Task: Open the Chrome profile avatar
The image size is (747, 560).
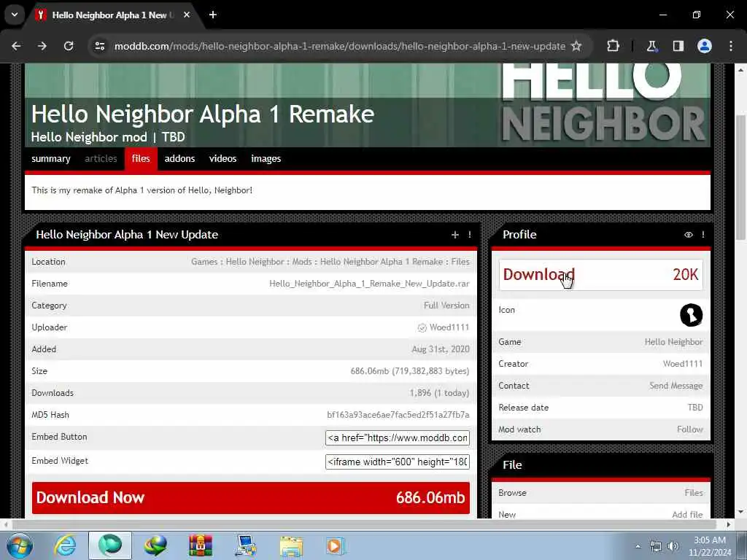Action: click(705, 46)
